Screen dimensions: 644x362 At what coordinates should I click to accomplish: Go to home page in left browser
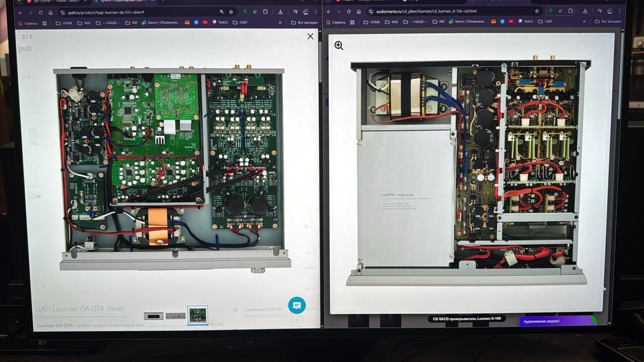point(50,12)
